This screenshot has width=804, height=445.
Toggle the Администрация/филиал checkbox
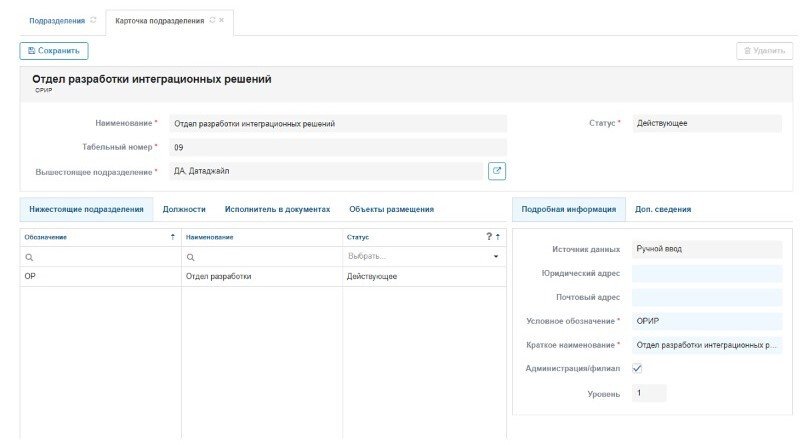coord(637,368)
